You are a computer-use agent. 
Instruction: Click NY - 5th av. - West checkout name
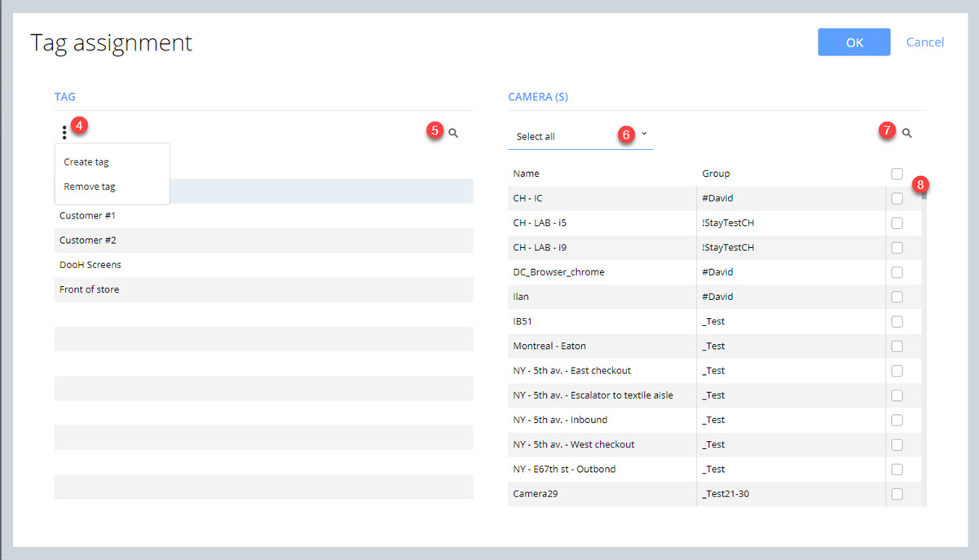[x=574, y=444]
